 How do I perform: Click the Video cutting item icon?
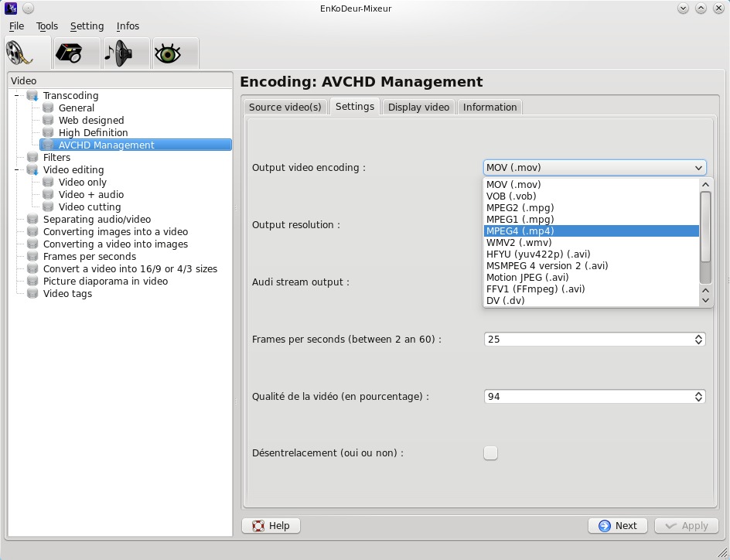[47, 207]
